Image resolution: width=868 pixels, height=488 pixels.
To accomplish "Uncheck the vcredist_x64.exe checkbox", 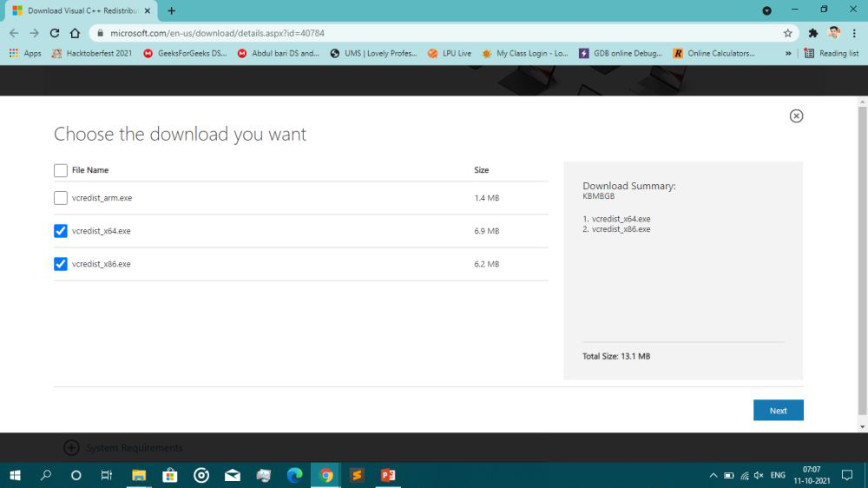I will click(x=61, y=231).
